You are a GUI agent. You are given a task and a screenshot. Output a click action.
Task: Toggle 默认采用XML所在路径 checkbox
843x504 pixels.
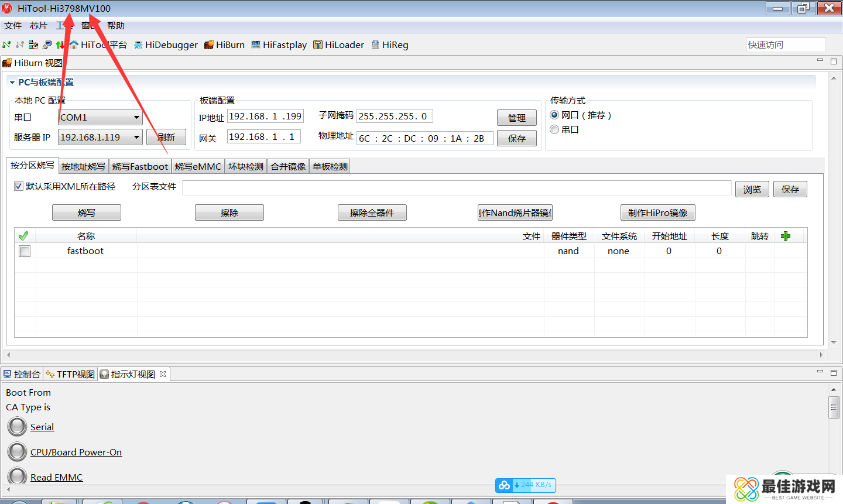(19, 187)
